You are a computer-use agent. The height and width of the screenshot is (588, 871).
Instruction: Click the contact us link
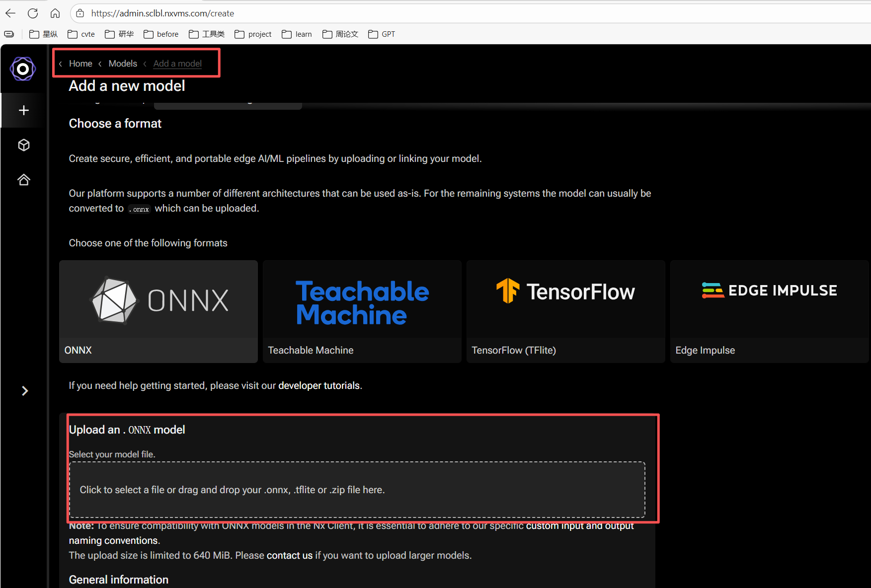[289, 555]
